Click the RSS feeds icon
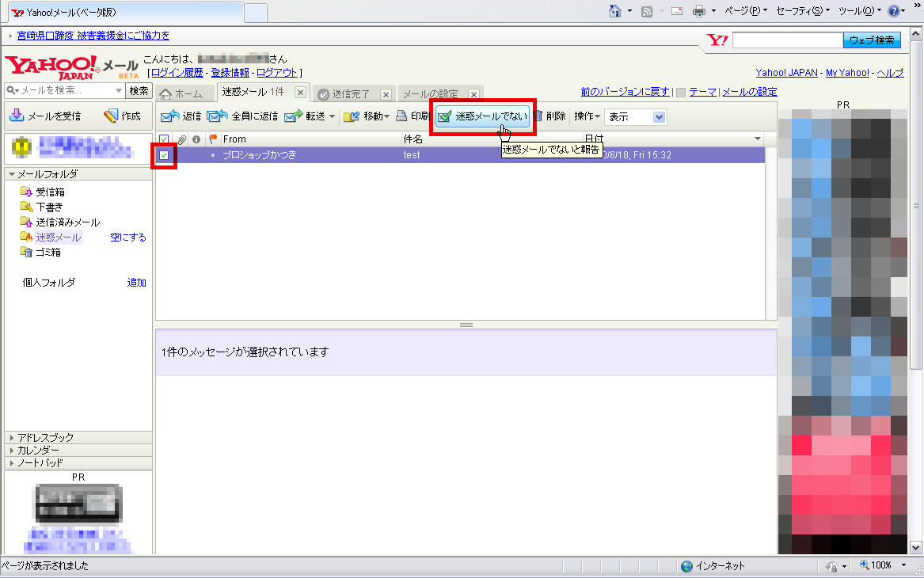The width and height of the screenshot is (924, 578). point(646,11)
